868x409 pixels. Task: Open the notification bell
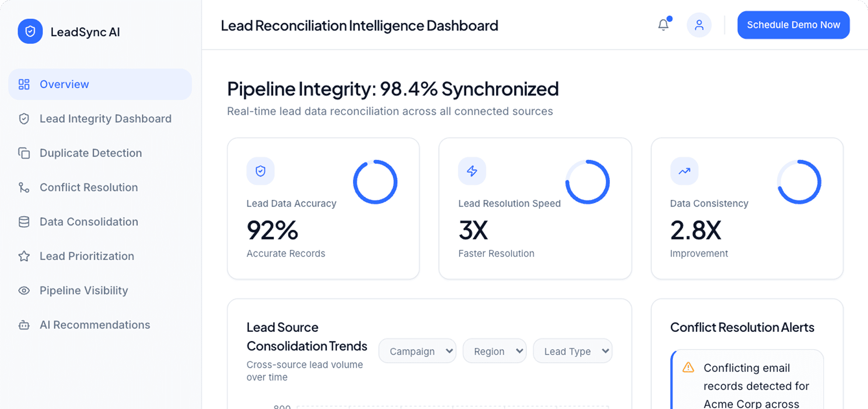tap(663, 25)
